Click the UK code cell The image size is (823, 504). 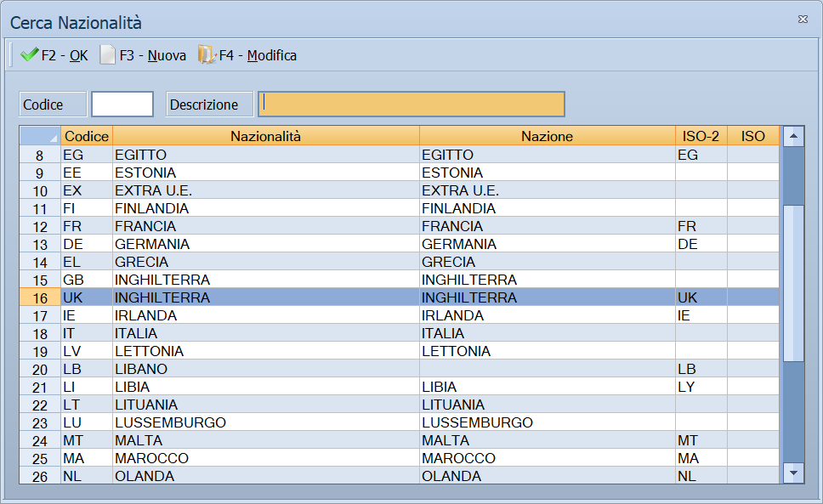click(87, 297)
